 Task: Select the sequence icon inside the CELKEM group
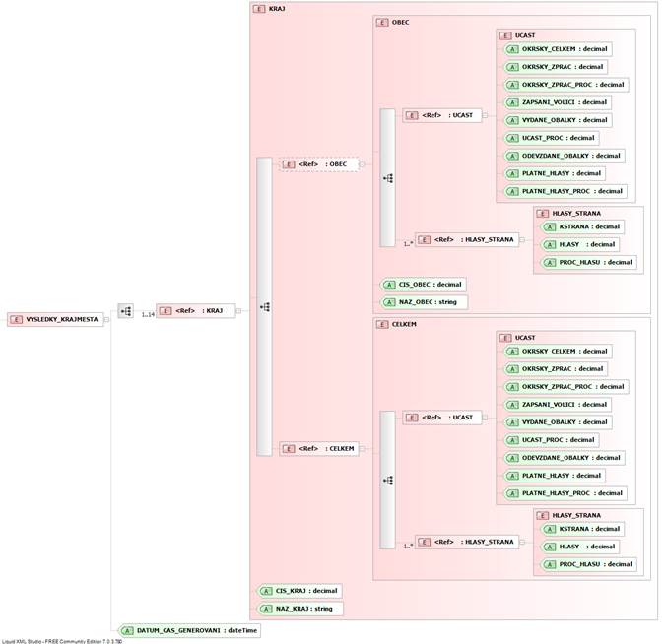(388, 480)
